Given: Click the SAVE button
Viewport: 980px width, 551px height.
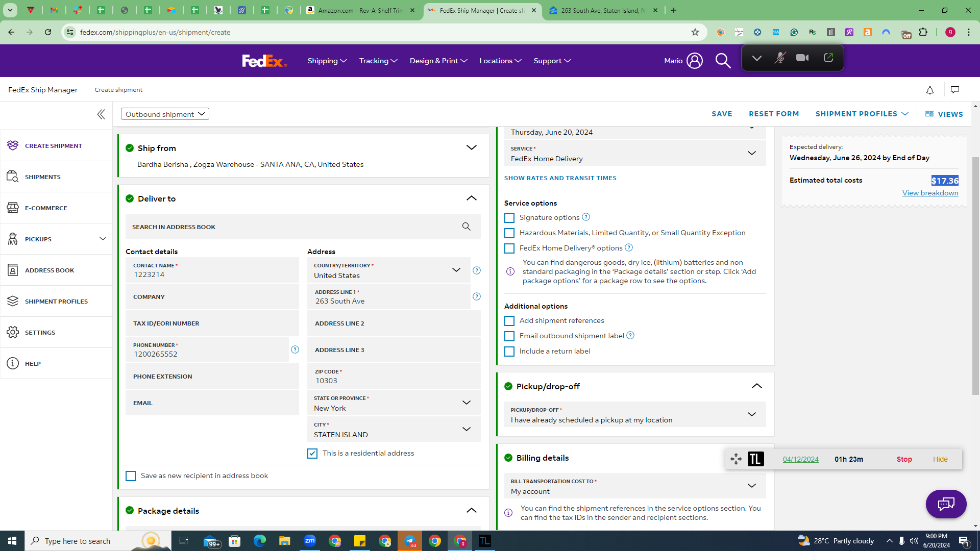Looking at the screenshot, I should coord(722,114).
